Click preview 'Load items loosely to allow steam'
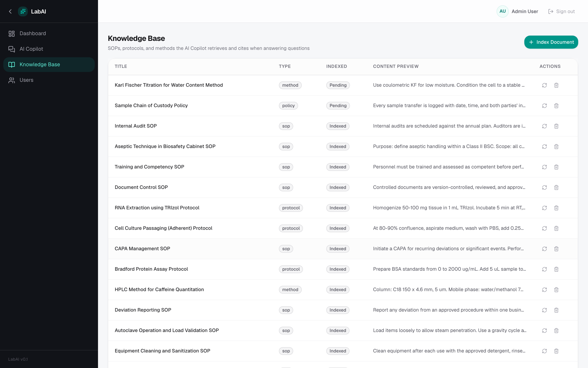 click(x=450, y=331)
